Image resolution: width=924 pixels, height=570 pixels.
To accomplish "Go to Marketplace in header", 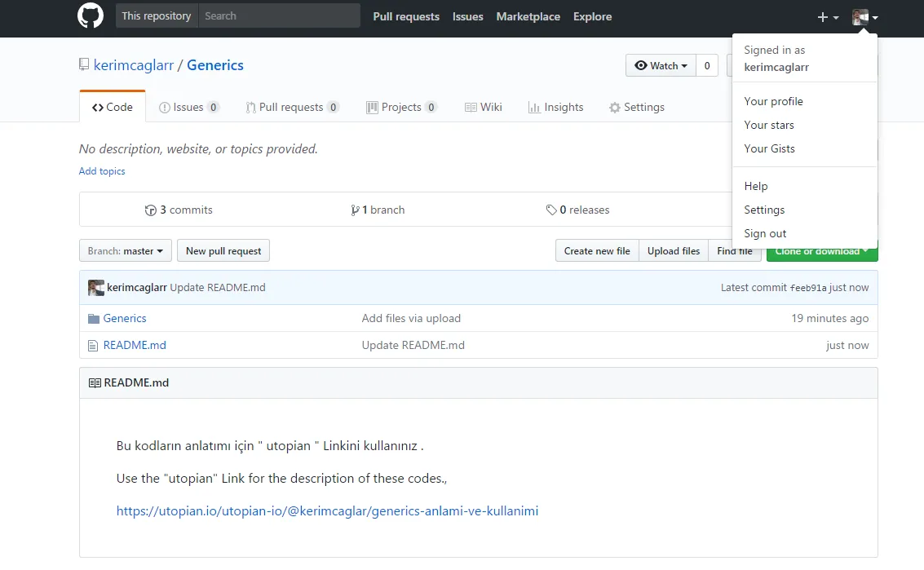I will [528, 16].
